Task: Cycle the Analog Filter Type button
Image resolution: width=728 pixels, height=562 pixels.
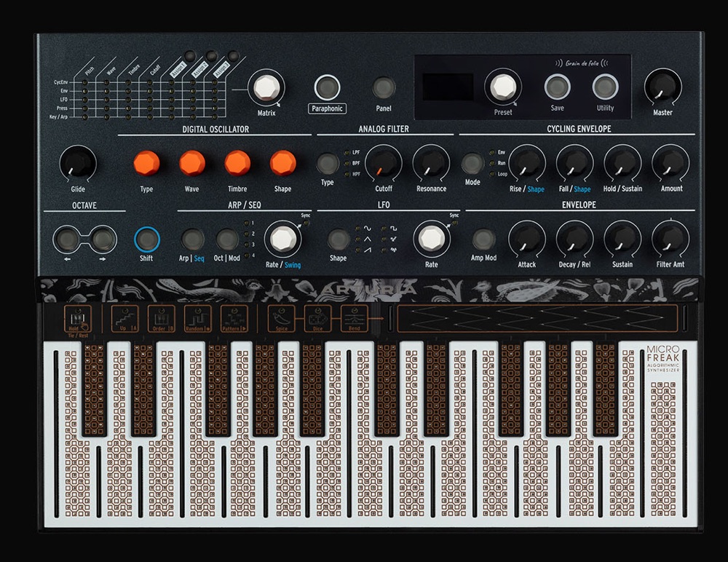Action: (328, 164)
